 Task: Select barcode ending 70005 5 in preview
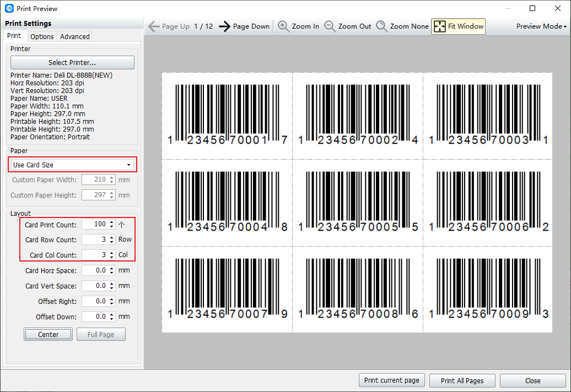tap(358, 202)
